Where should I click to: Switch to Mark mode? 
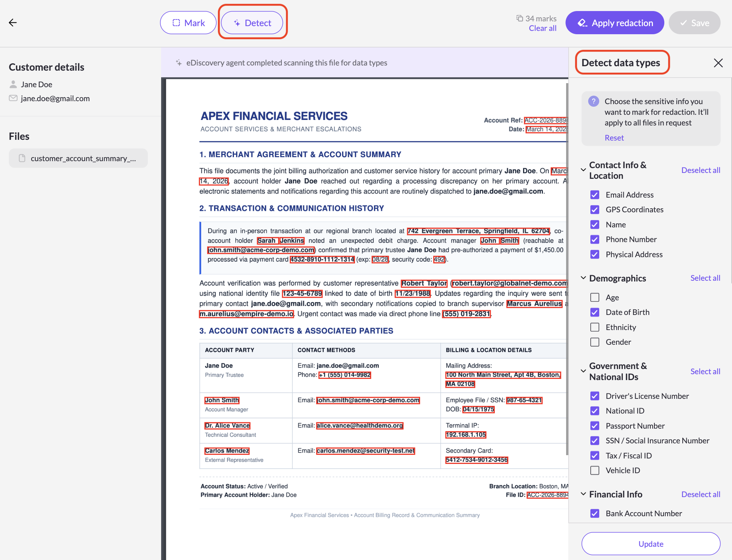[x=188, y=23]
